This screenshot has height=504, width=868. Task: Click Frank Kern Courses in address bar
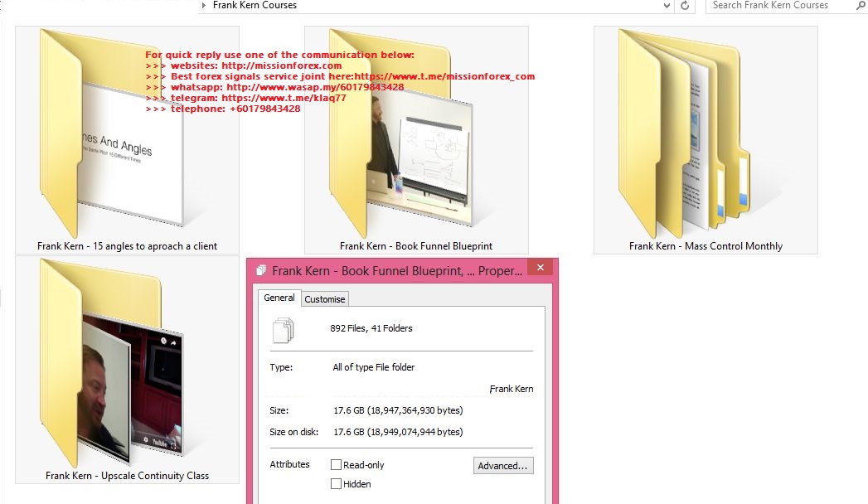[x=255, y=6]
